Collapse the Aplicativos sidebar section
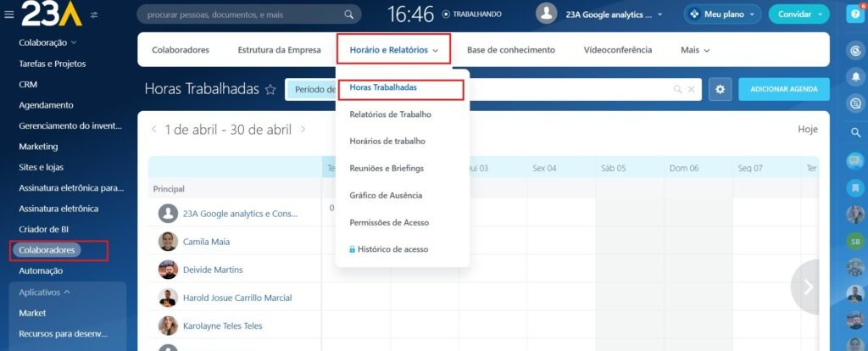This screenshot has width=868, height=351. pos(45,292)
